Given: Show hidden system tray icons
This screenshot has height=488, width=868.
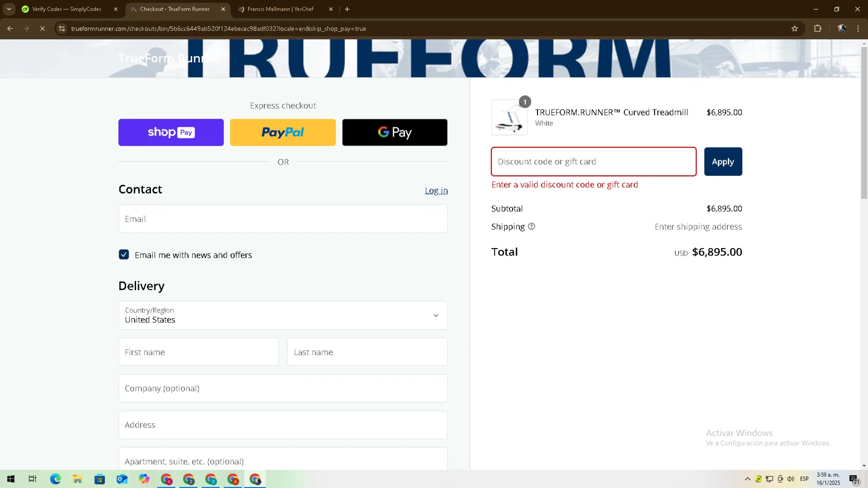Looking at the screenshot, I should click(748, 479).
